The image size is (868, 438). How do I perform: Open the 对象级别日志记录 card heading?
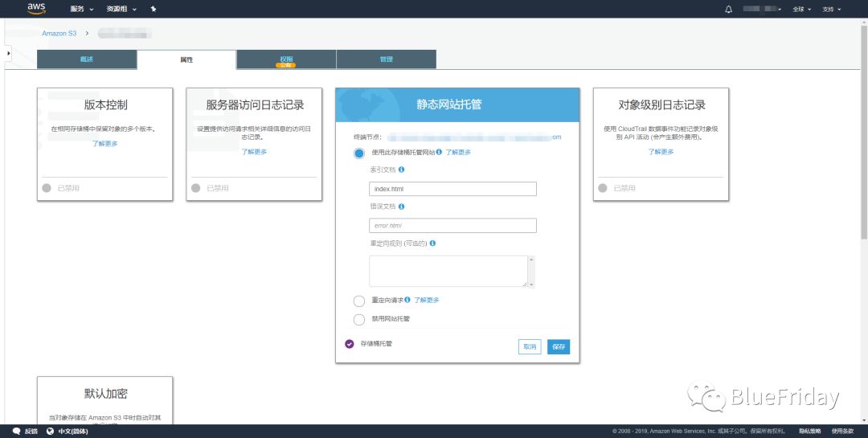[x=661, y=104]
